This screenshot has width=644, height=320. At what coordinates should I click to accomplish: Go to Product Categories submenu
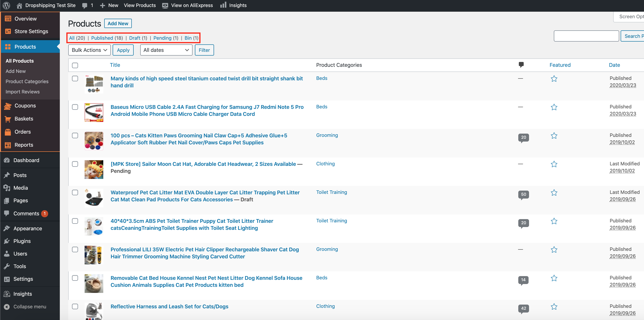(27, 82)
